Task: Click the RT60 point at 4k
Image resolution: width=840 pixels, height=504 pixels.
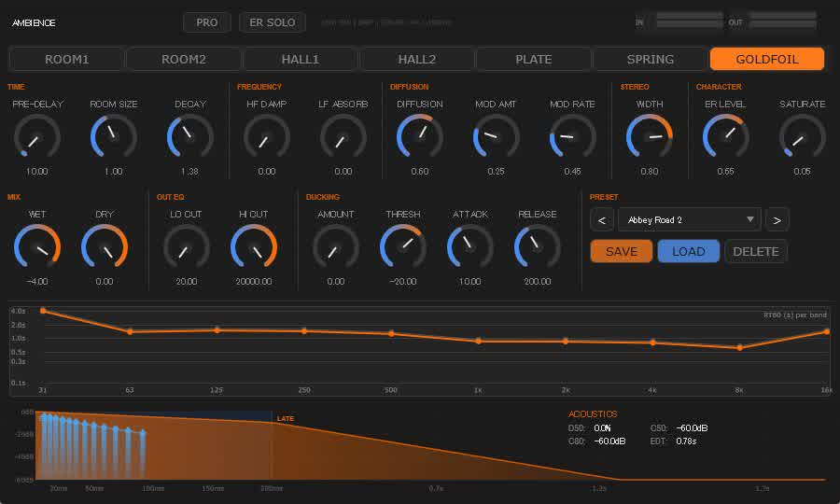Action: [x=652, y=343]
